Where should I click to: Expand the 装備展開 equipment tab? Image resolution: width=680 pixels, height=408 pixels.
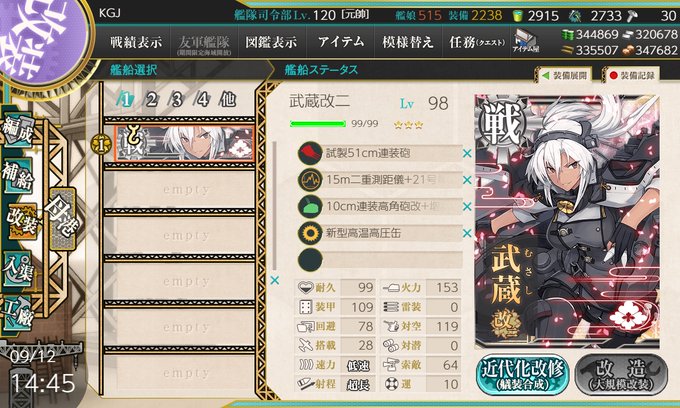(566, 75)
